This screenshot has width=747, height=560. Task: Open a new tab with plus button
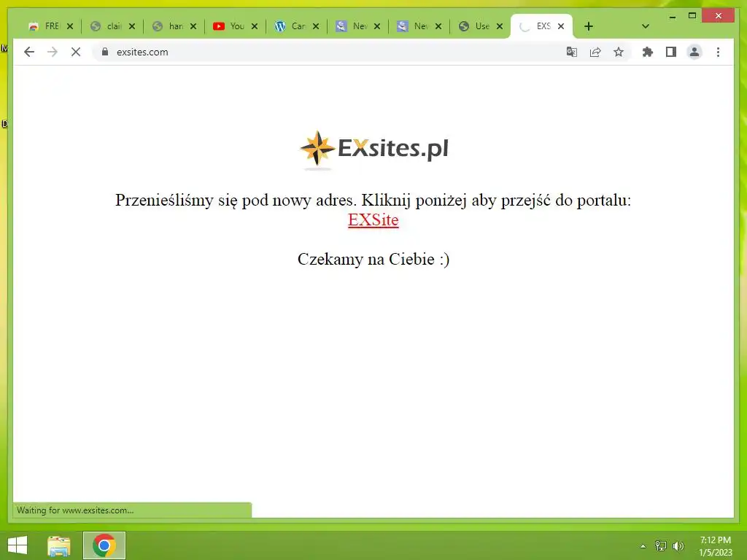[589, 26]
